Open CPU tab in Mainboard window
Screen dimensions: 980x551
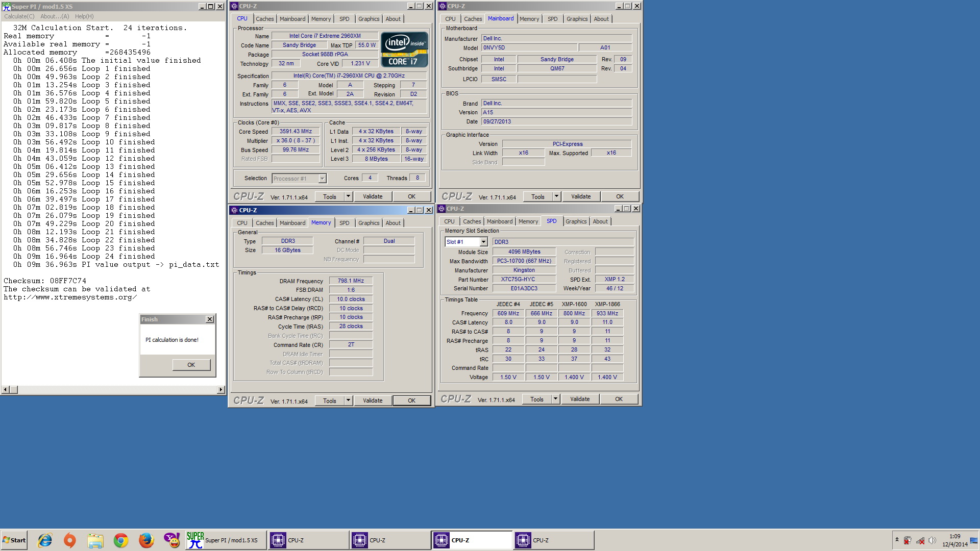pos(450,19)
